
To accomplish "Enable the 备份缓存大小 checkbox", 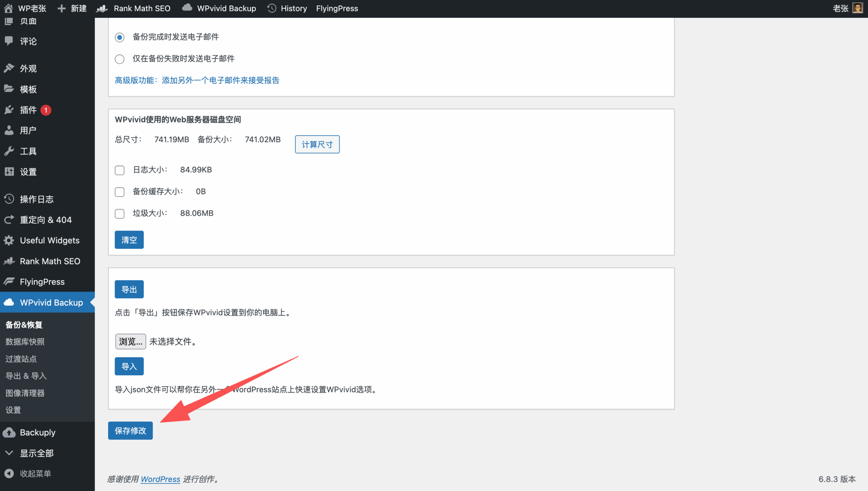I will coord(119,192).
